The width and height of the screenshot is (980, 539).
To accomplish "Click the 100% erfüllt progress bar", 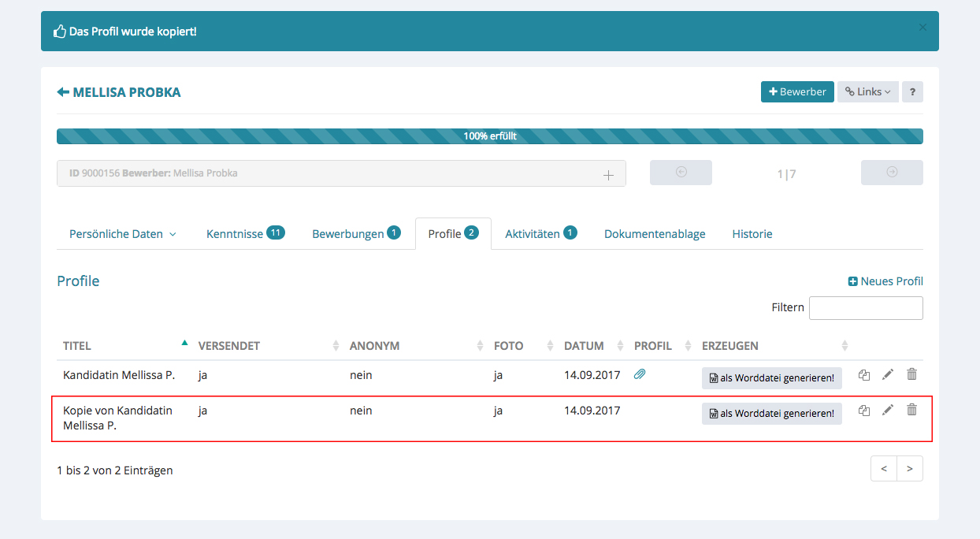I will coord(489,136).
